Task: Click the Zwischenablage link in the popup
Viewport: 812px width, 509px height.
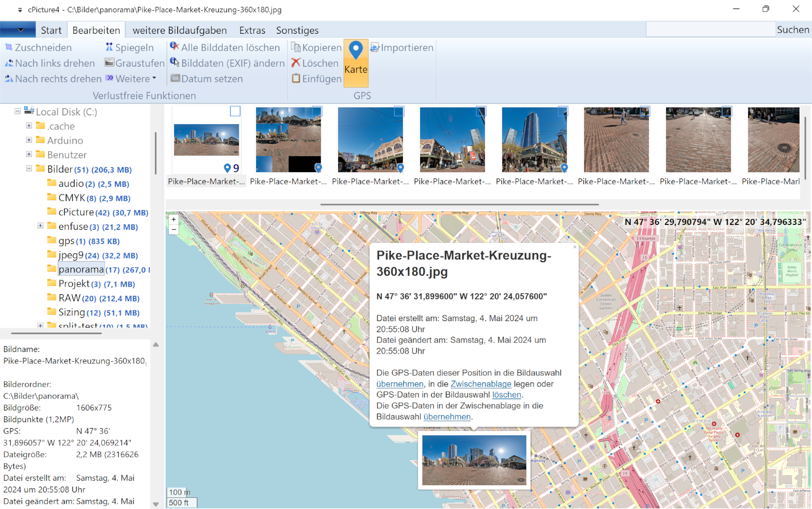Action: (x=481, y=384)
